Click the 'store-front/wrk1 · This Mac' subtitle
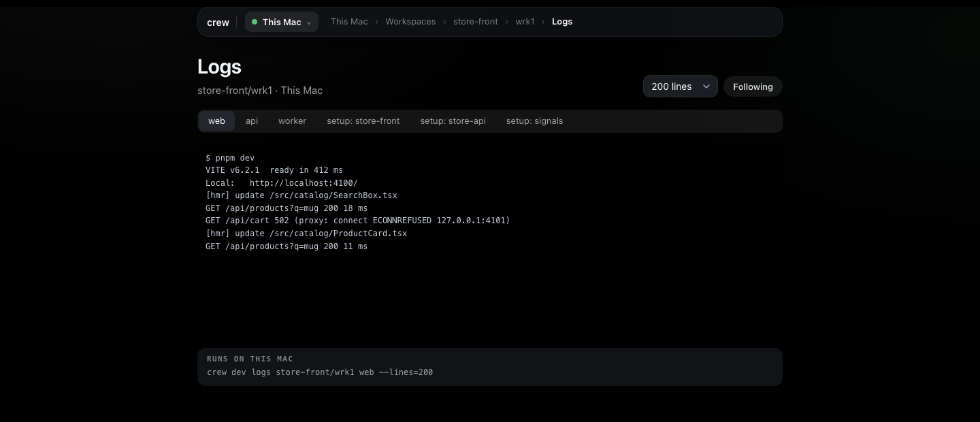Image resolution: width=980 pixels, height=422 pixels. click(x=260, y=91)
